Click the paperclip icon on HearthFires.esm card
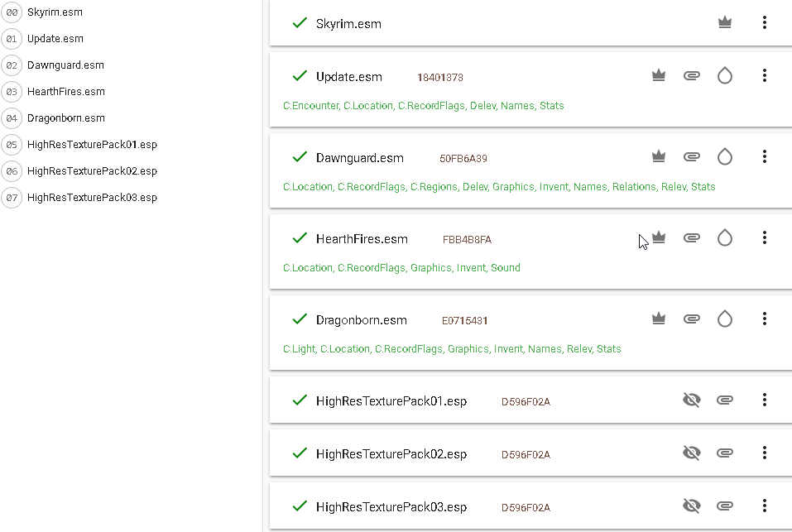This screenshot has height=532, width=792. click(x=692, y=237)
